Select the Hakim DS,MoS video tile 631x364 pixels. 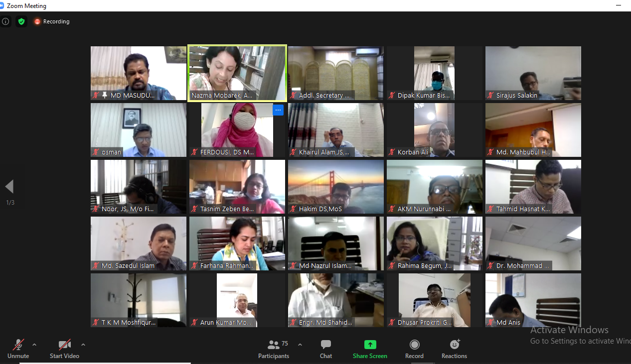335,186
